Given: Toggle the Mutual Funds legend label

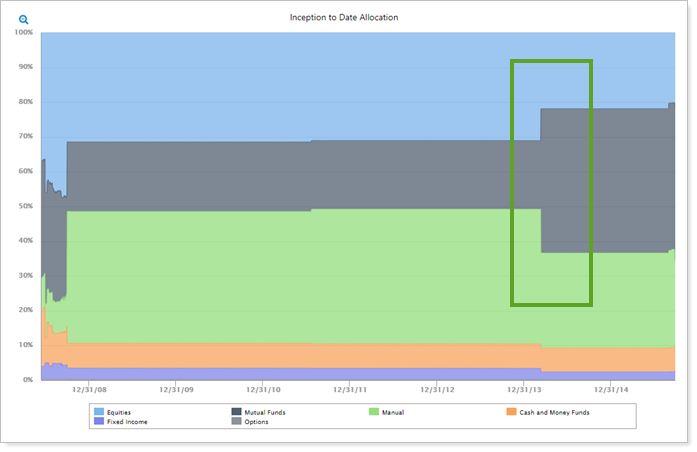Looking at the screenshot, I should pyautogui.click(x=266, y=412).
